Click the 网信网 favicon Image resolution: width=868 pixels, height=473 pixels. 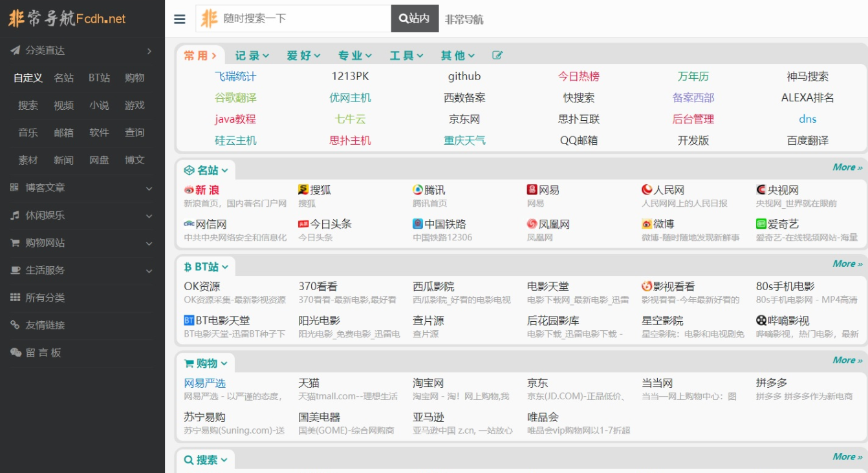click(189, 224)
